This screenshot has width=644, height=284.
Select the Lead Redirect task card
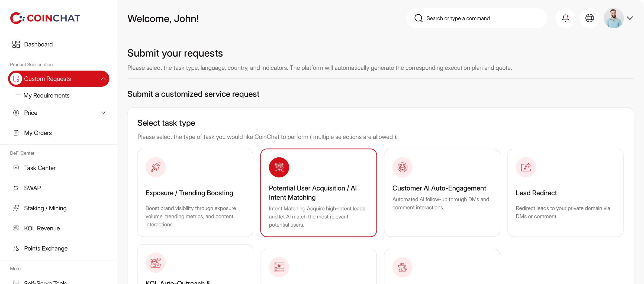point(565,193)
